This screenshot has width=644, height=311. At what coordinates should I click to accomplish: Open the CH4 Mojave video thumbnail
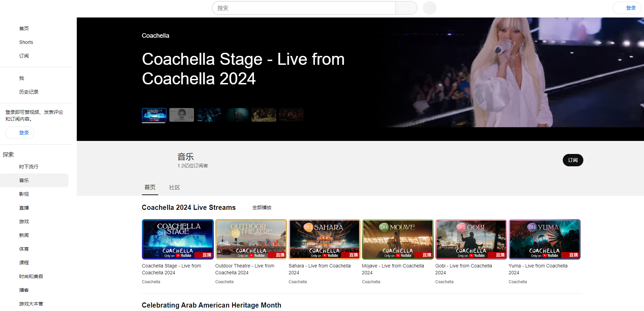pyautogui.click(x=398, y=239)
